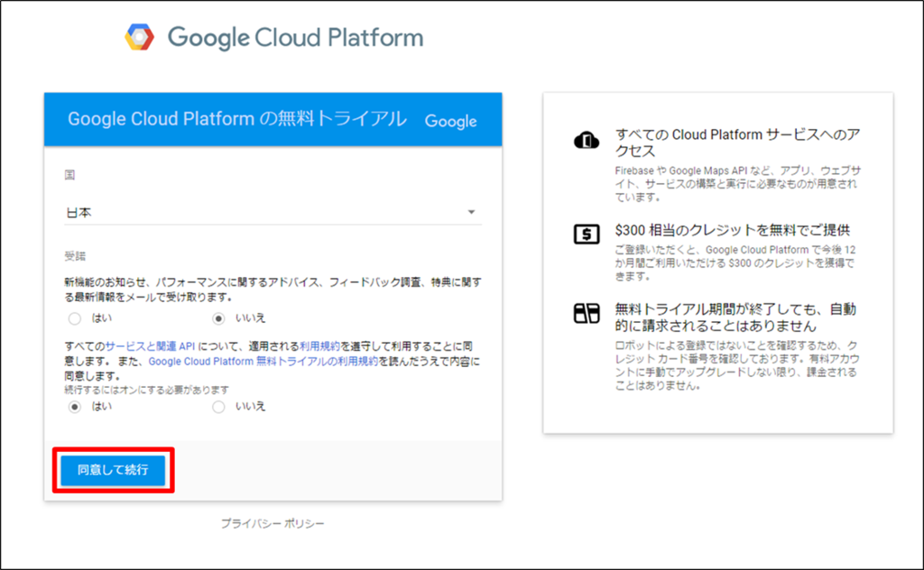Click the Google Cloud Platform hexagon logo
924x570 pixels.
(140, 38)
